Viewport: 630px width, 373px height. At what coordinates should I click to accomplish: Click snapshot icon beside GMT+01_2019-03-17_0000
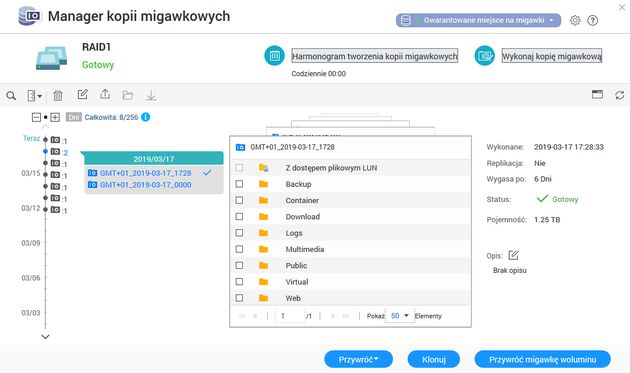click(x=92, y=184)
